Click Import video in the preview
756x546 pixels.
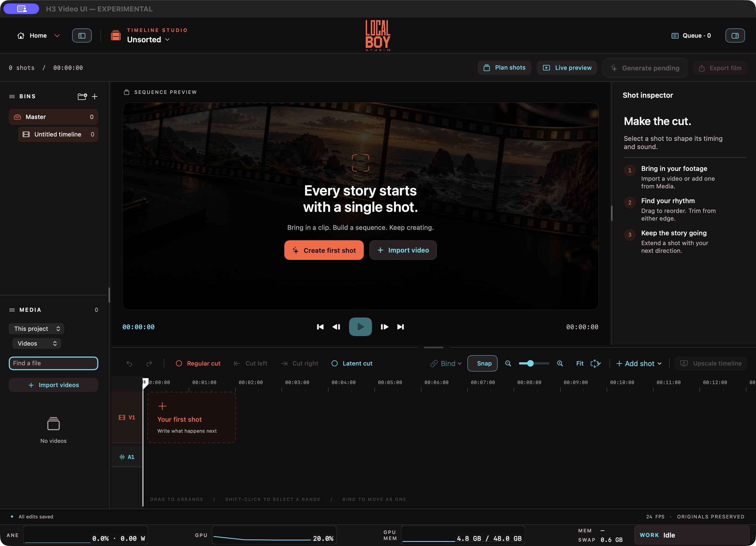coord(403,251)
